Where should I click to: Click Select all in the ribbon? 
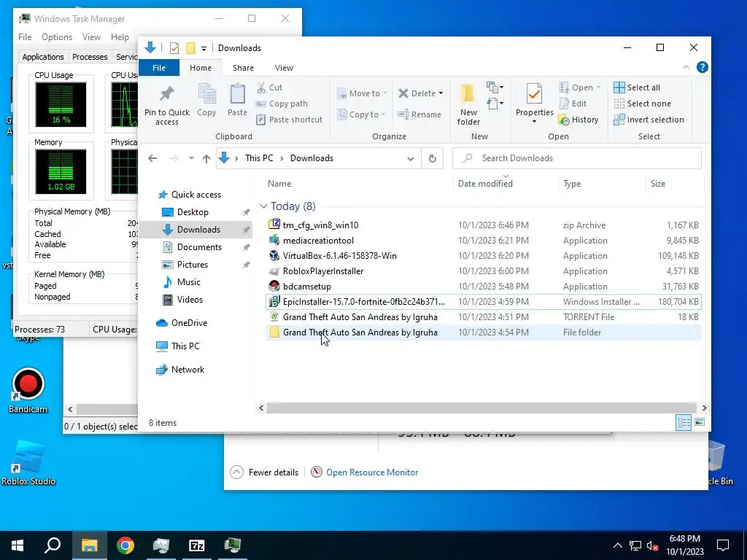coord(637,87)
